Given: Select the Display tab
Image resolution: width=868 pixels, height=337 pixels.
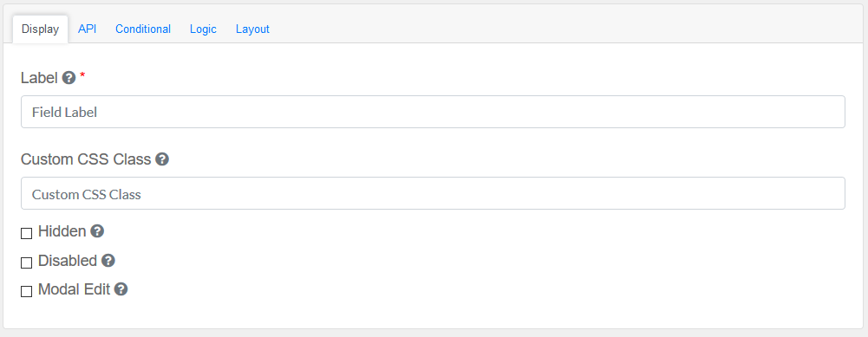Looking at the screenshot, I should click(41, 29).
